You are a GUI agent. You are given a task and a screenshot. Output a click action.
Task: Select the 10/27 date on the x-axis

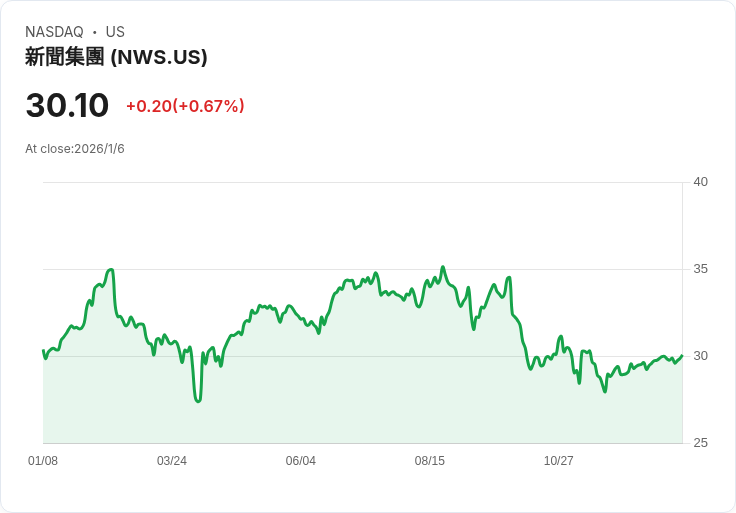559,461
